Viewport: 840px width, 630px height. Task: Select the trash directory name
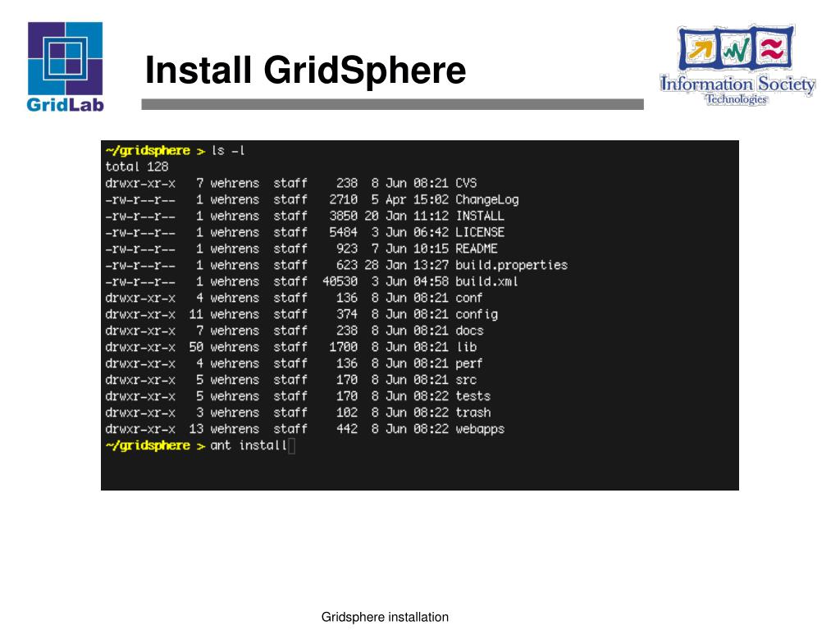tap(473, 413)
